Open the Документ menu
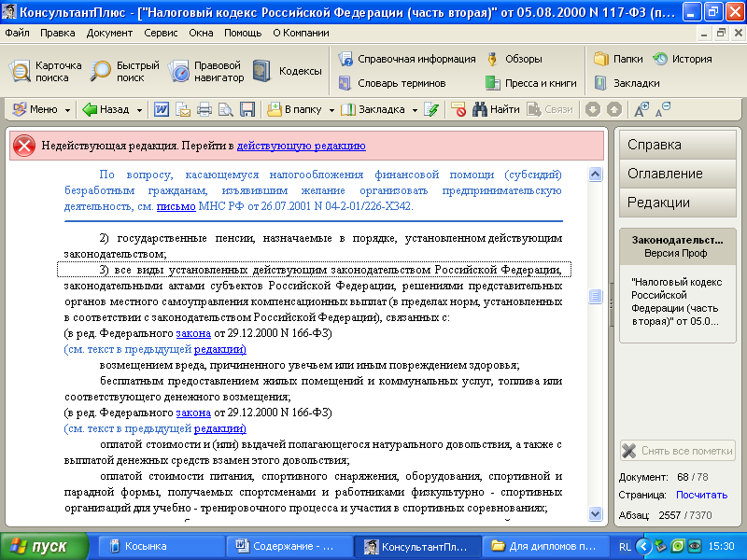 click(x=109, y=33)
